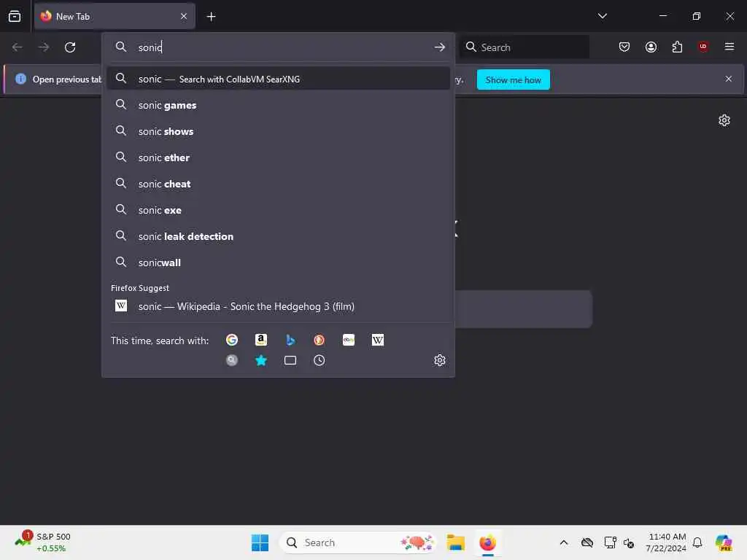747x560 pixels.
Task: Select the New Tab tab
Action: (115, 16)
